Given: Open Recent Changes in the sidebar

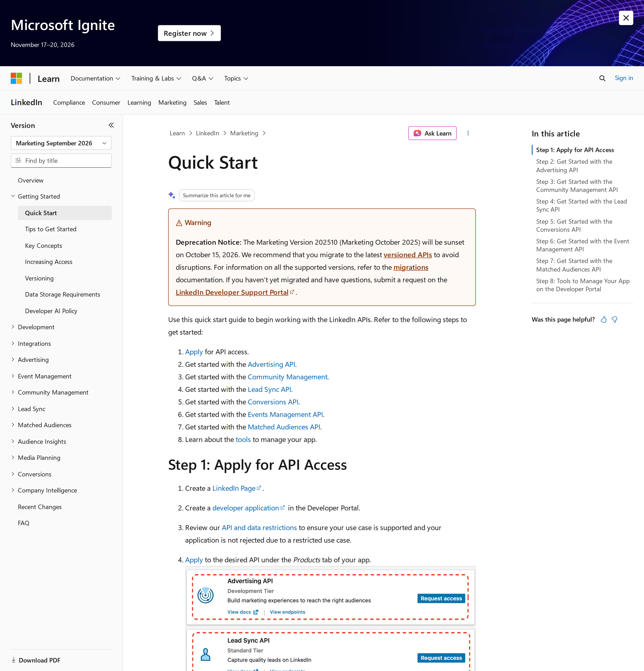Looking at the screenshot, I should pos(40,507).
